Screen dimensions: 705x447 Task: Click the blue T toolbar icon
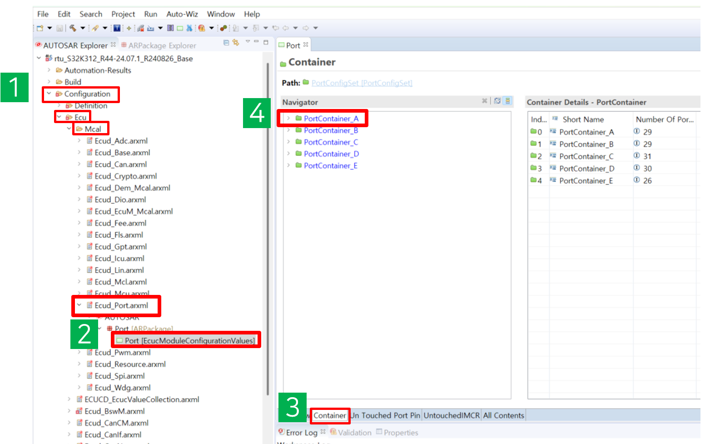(117, 28)
